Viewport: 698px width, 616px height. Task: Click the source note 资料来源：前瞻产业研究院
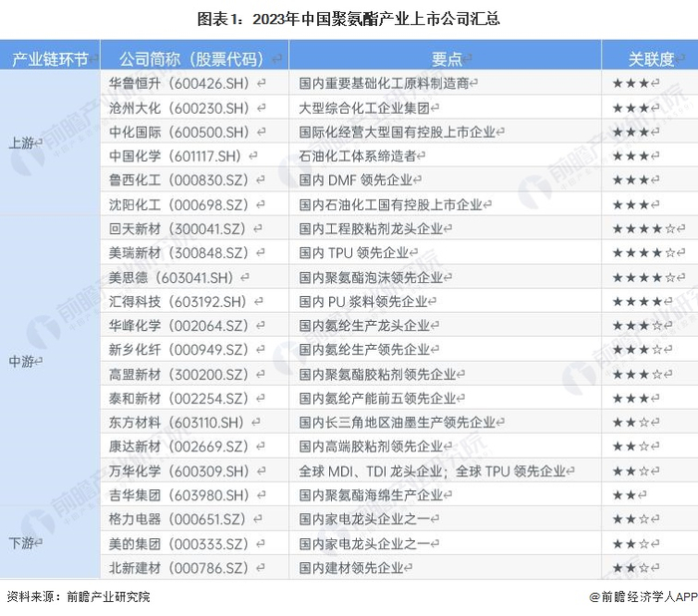point(79,596)
